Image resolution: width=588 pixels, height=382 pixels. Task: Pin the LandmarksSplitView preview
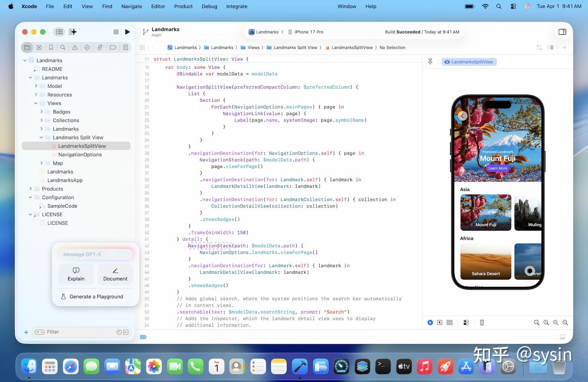[430, 62]
